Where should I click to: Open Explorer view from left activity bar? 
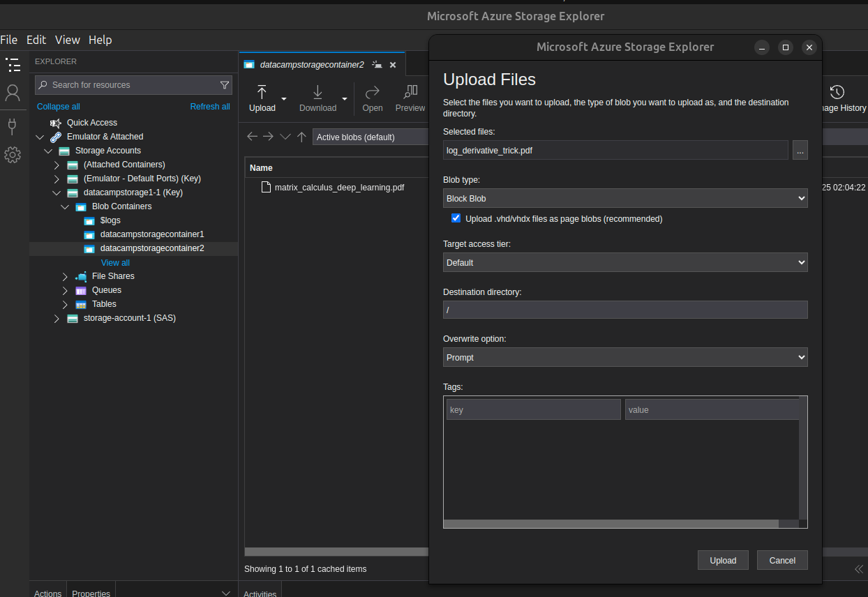13,64
